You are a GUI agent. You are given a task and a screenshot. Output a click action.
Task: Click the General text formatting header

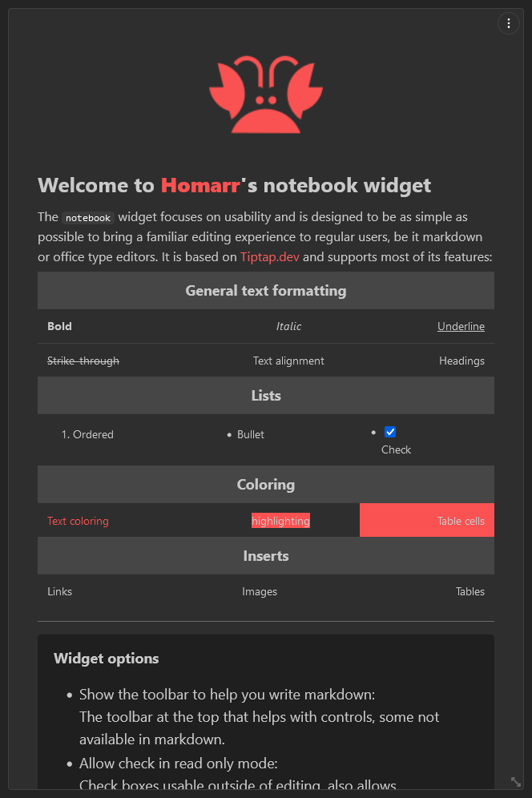point(266,290)
